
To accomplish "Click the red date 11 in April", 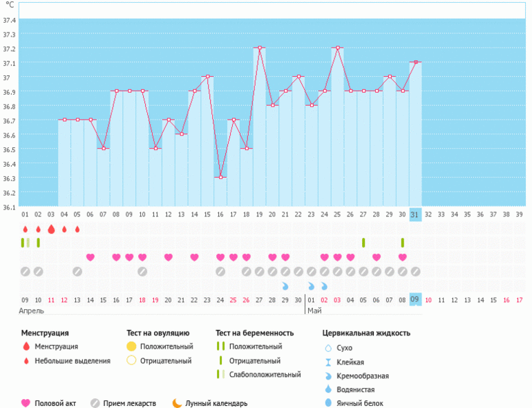I will coord(51,300).
